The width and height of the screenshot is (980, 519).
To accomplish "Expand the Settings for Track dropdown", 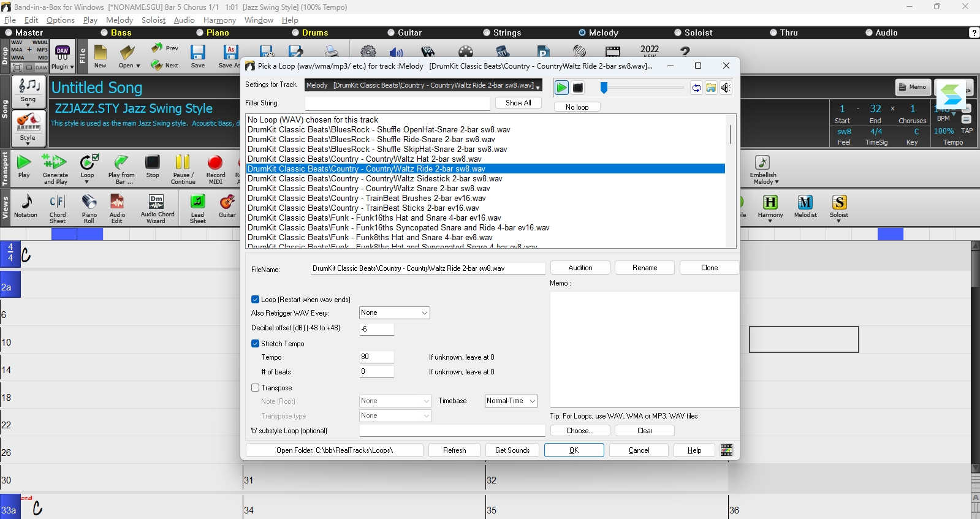I will click(424, 86).
